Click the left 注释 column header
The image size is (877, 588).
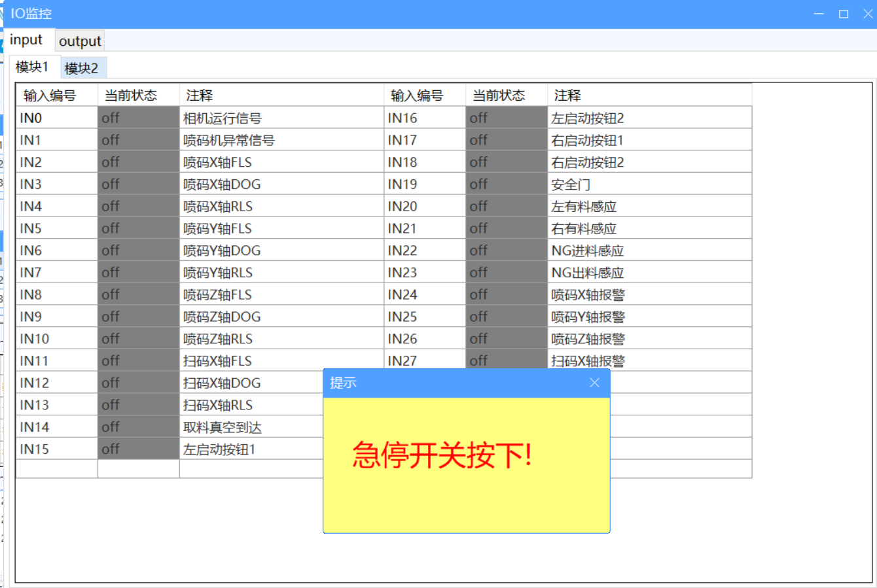(281, 95)
